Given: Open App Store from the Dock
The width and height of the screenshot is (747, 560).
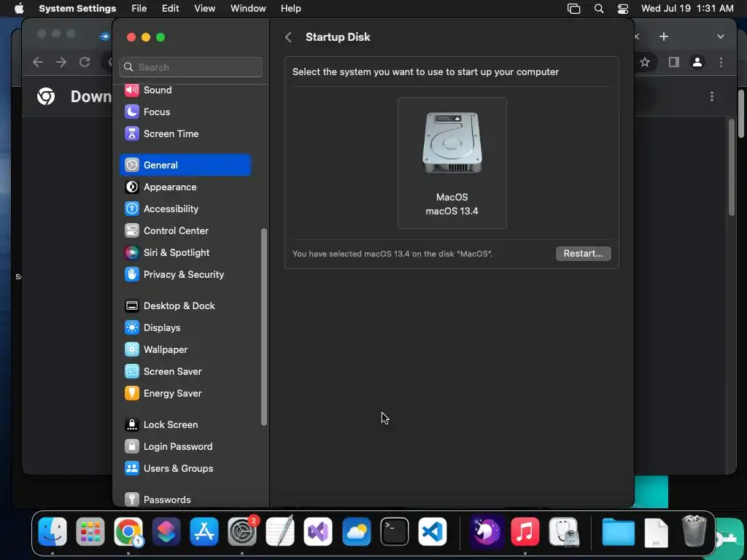Looking at the screenshot, I should point(204,532).
